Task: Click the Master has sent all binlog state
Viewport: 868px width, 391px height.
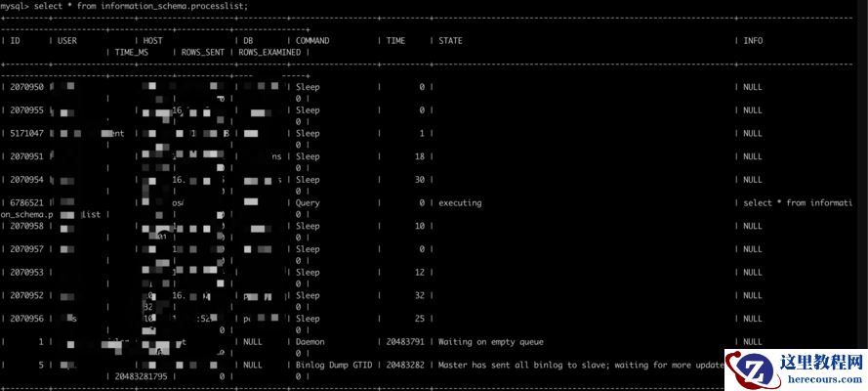Action: pyautogui.click(x=581, y=365)
